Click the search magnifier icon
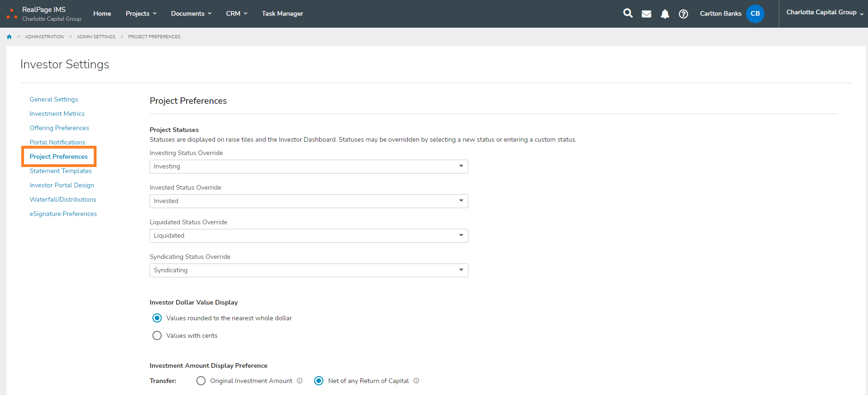 pos(628,13)
